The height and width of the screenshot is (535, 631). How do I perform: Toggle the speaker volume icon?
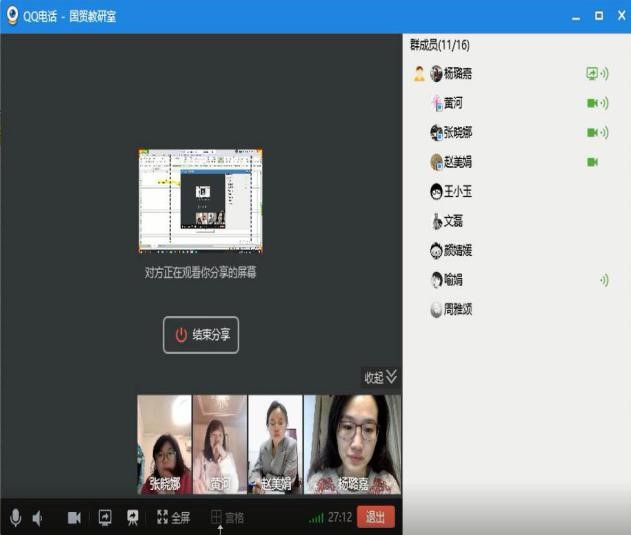[37, 518]
